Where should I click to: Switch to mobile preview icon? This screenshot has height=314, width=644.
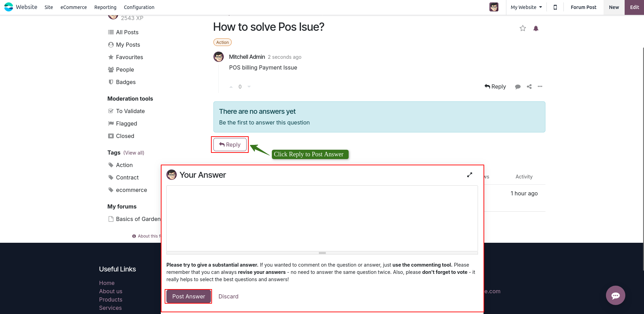point(555,7)
